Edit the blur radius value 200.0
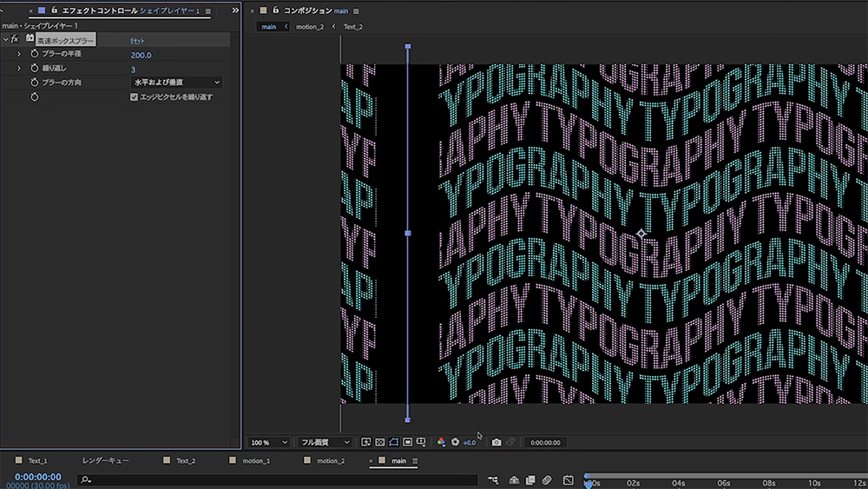Screen dimensions: 868x489 click(x=141, y=55)
